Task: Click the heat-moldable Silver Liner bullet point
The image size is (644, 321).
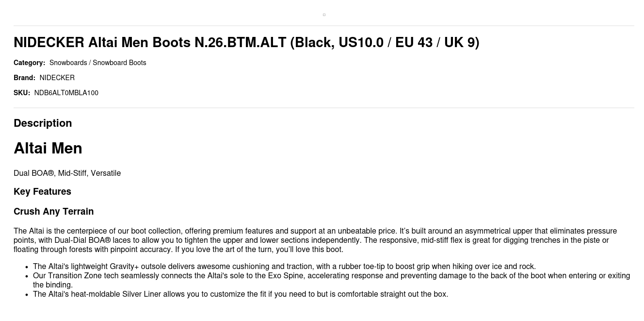Action: (241, 294)
